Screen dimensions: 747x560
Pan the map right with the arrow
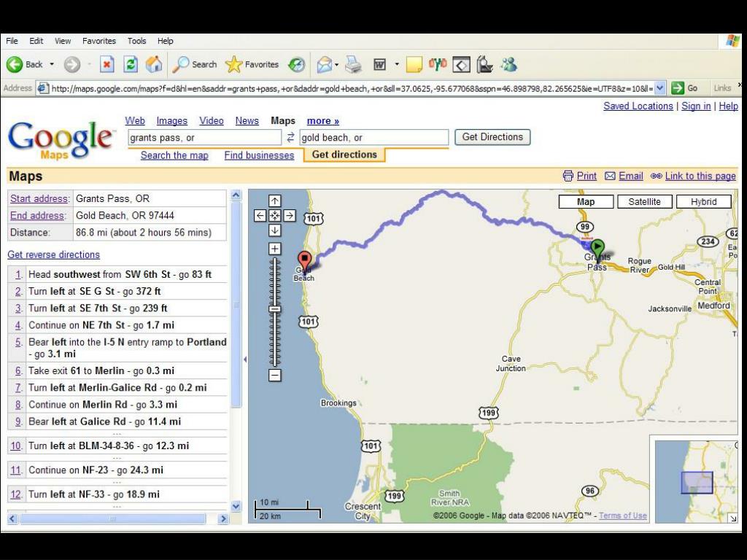click(290, 216)
